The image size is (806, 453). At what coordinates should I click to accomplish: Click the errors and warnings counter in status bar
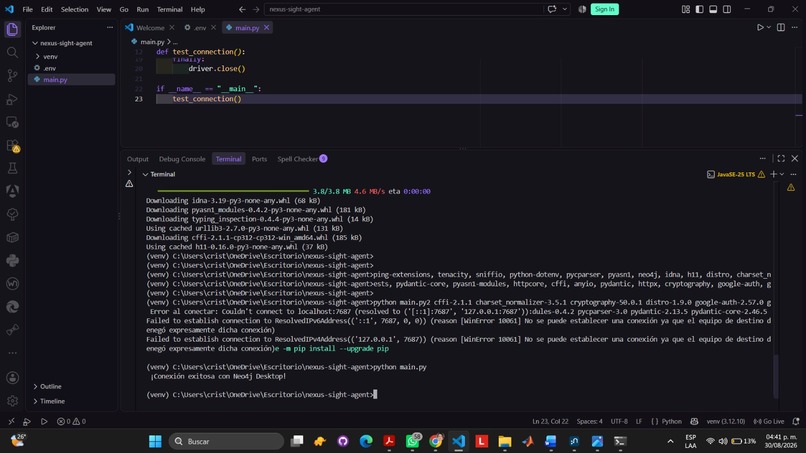[x=71, y=421]
